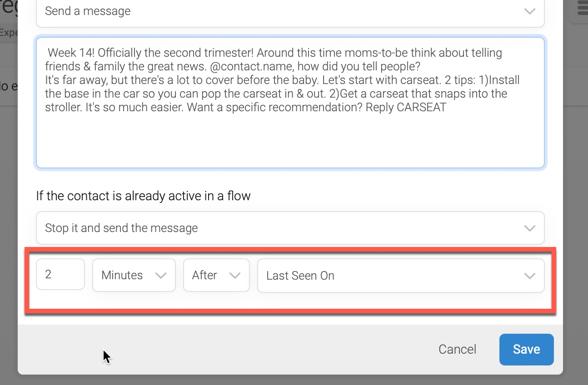Click inside the Week 14 message text area

290,103
